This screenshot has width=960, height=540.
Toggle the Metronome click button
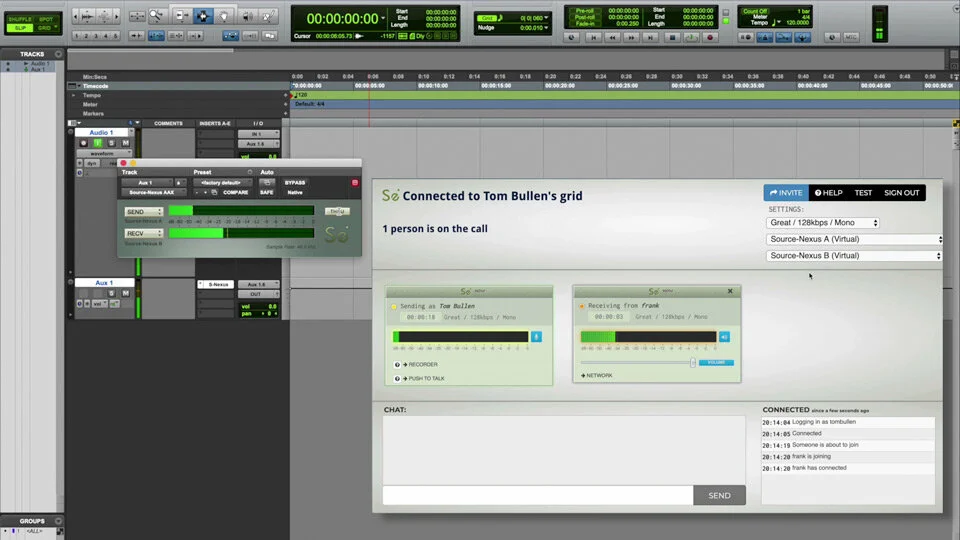tap(765, 37)
